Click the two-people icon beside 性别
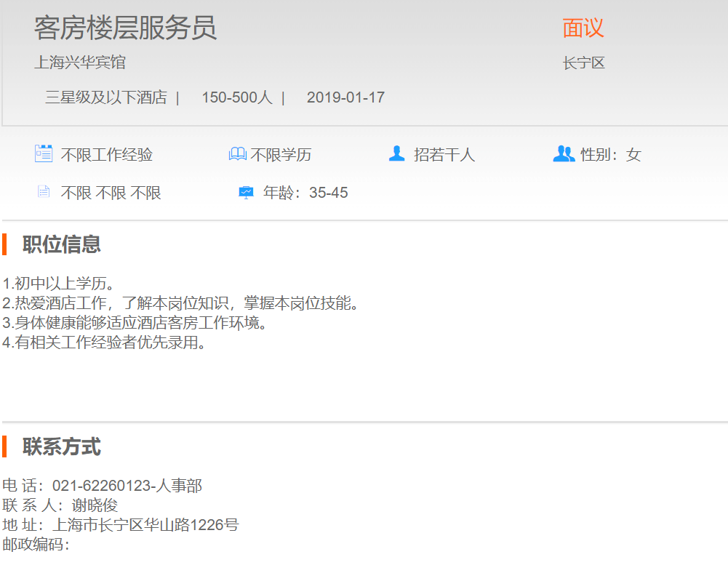 (x=564, y=153)
